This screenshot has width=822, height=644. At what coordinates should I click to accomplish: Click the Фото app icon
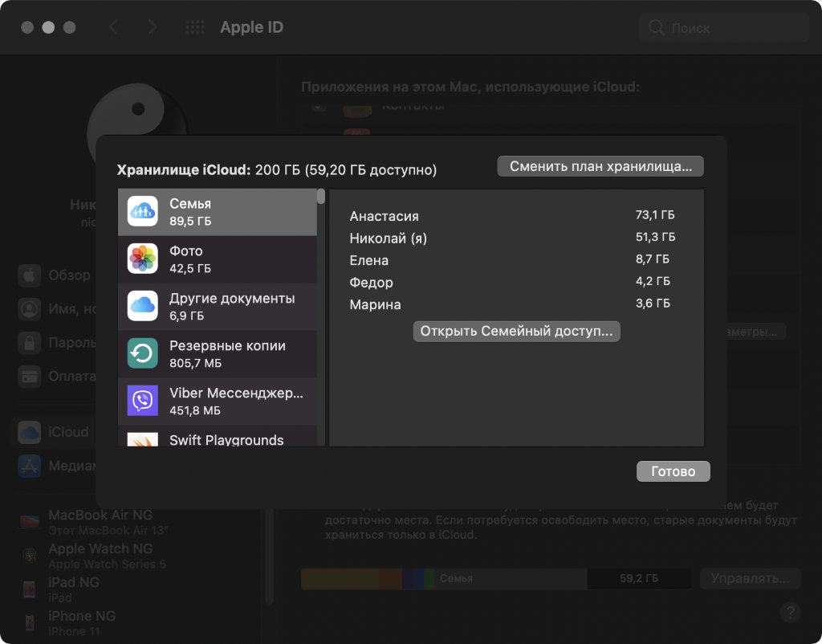click(143, 259)
